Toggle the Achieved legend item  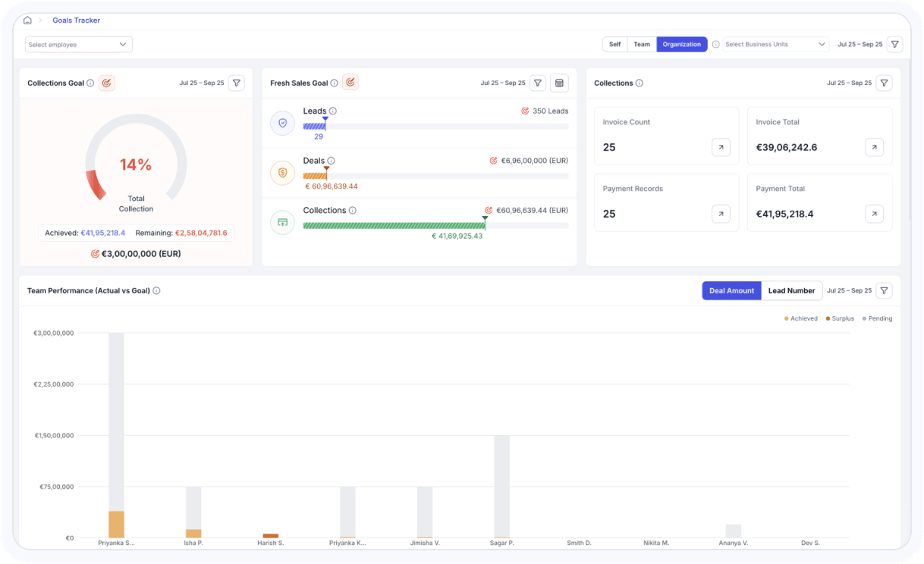coord(801,318)
